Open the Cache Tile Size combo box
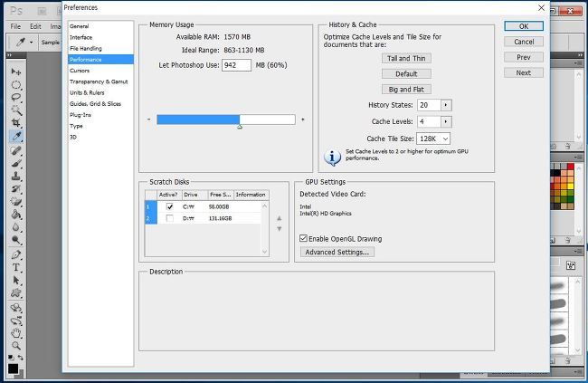588x383 pixels. (x=433, y=139)
